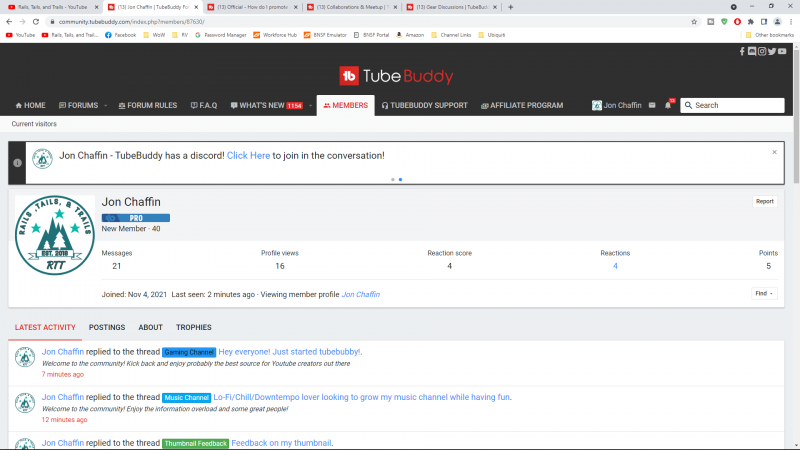Open the Forum Rules menu item

[x=146, y=105]
